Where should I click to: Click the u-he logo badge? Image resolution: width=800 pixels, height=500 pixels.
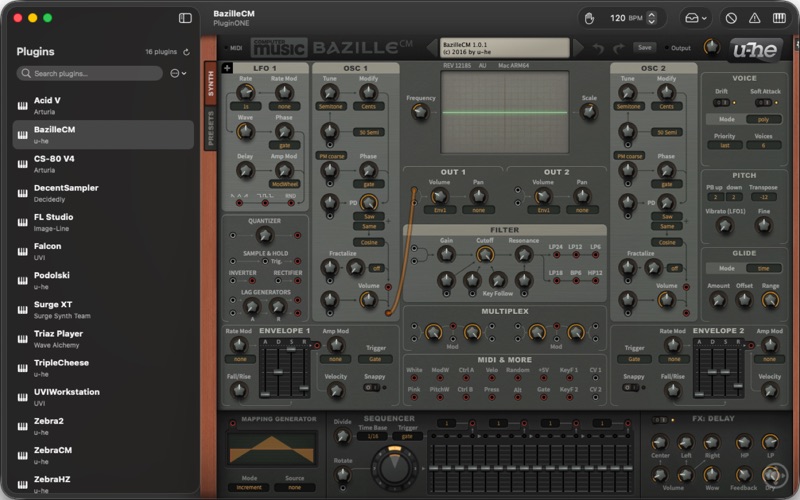[755, 49]
